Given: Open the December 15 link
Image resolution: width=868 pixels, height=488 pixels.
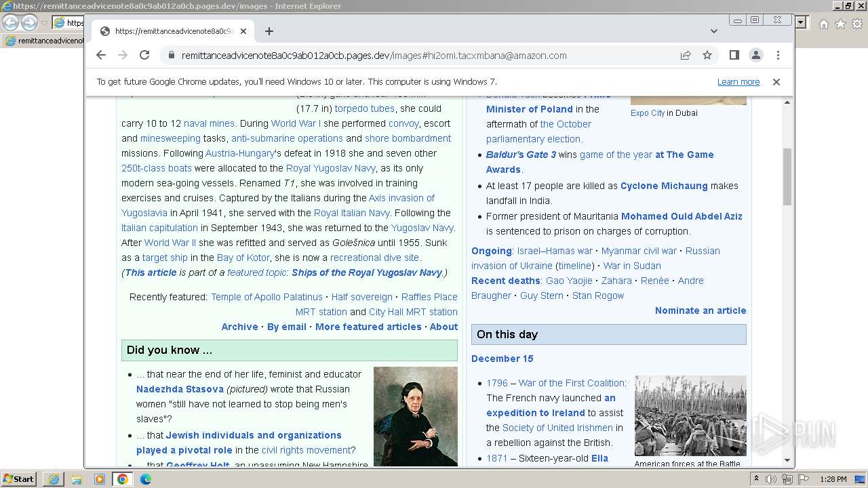Looking at the screenshot, I should coord(502,359).
